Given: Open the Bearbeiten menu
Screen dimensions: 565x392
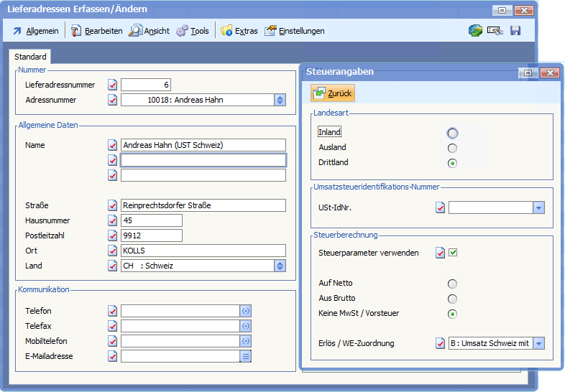Looking at the screenshot, I should [96, 31].
